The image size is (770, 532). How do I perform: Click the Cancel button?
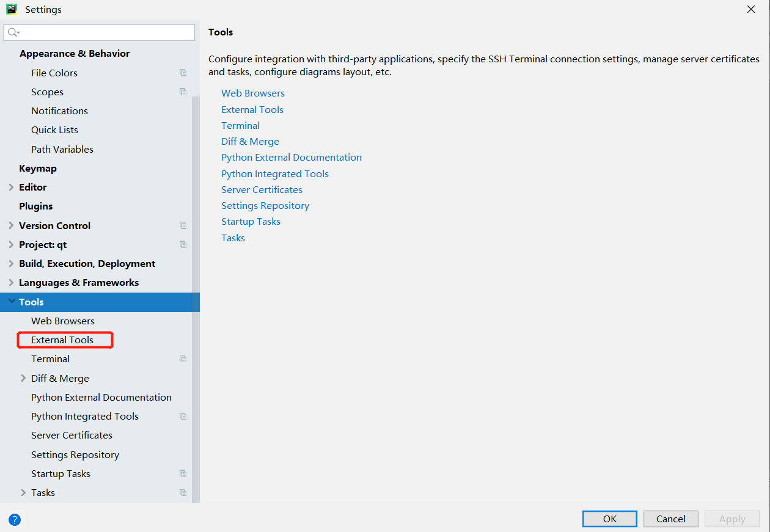pos(671,519)
